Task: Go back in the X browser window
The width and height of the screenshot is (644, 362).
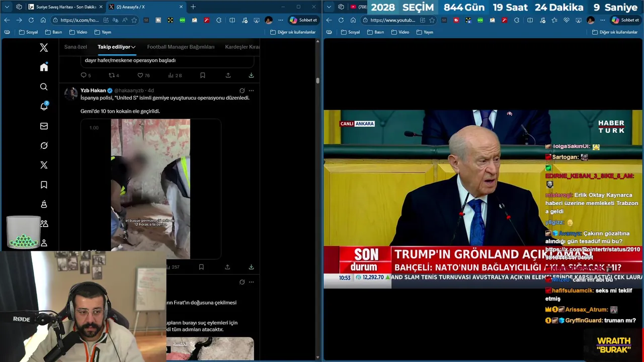Action: 7,20
